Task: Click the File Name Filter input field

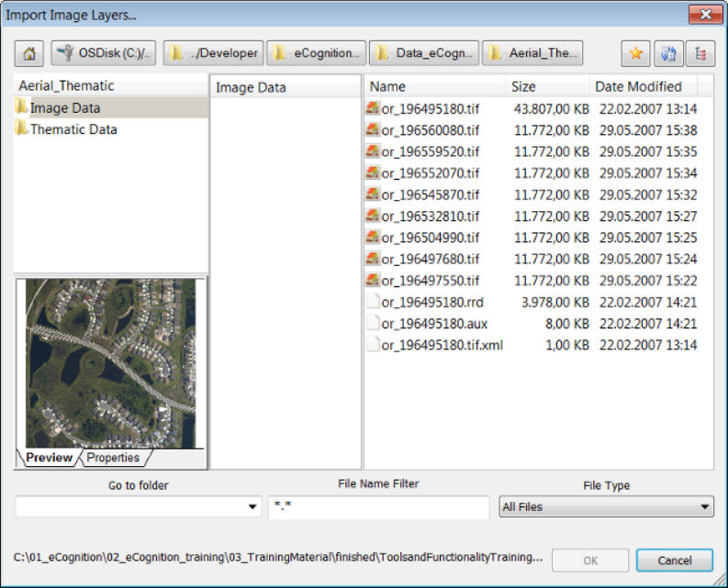Action: click(378, 507)
